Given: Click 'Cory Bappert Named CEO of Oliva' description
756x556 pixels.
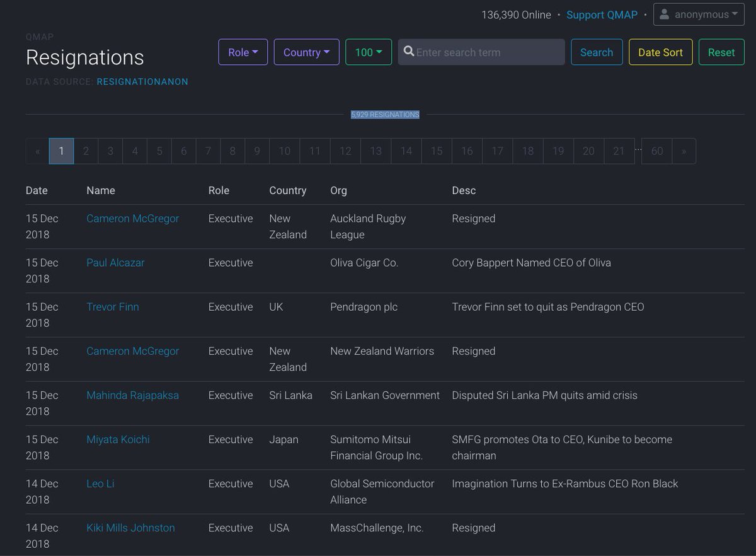Looking at the screenshot, I should coord(532,263).
